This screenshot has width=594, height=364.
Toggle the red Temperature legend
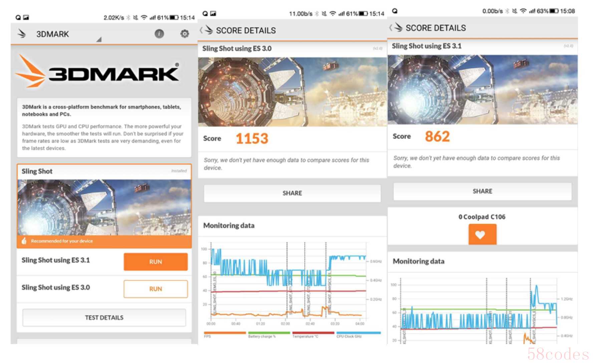click(313, 333)
